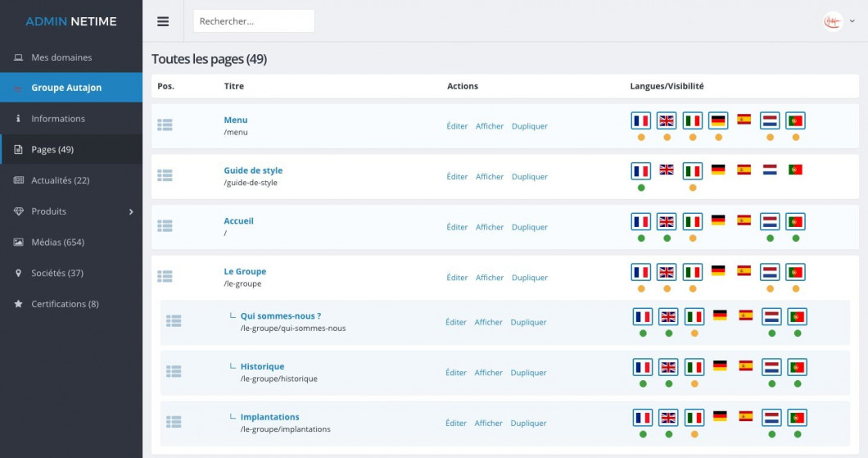Toggle Dutch flag on Guide de style row
868x458 pixels.
(x=770, y=170)
